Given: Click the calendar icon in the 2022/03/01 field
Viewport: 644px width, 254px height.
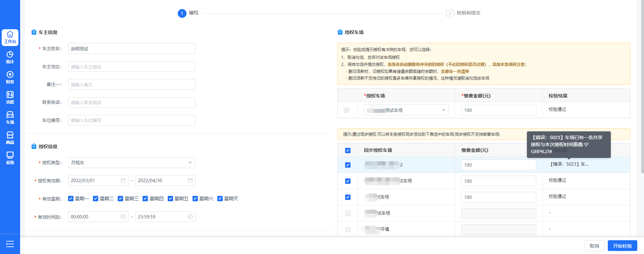Looking at the screenshot, I should click(x=123, y=180).
